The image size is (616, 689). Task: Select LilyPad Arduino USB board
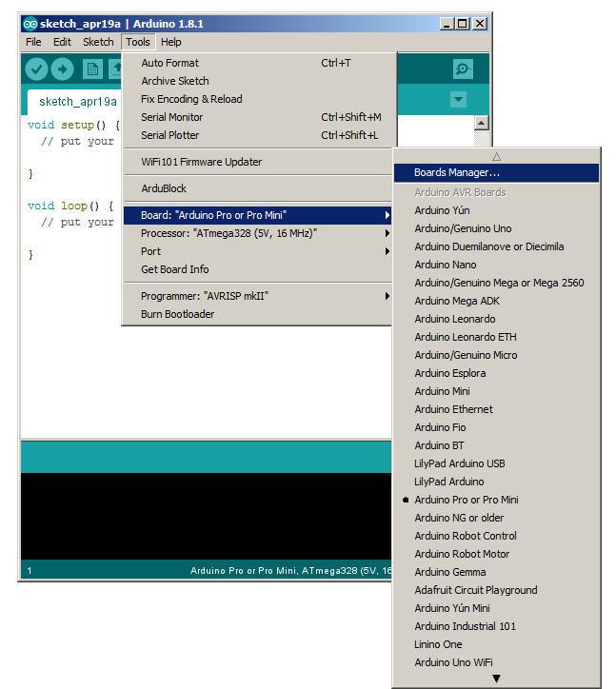pos(496,463)
